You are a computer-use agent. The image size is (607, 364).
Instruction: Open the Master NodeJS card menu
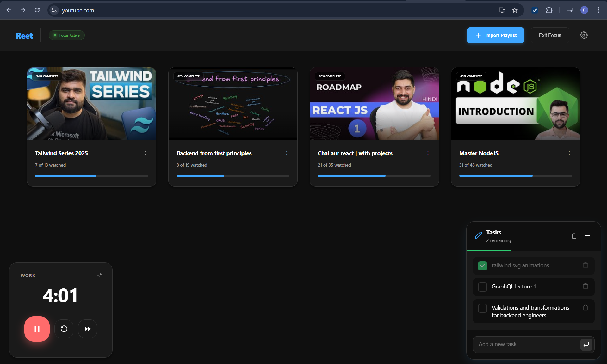click(x=569, y=153)
